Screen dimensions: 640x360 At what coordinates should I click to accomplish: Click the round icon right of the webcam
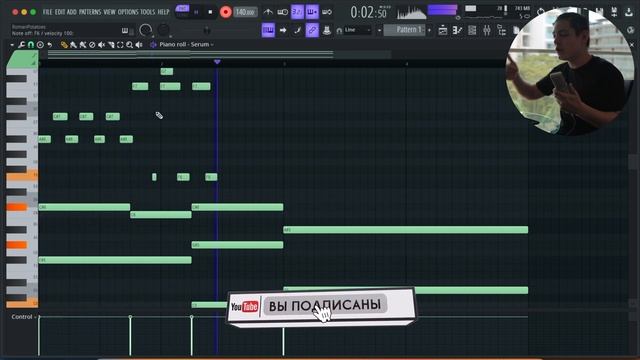coord(631,30)
